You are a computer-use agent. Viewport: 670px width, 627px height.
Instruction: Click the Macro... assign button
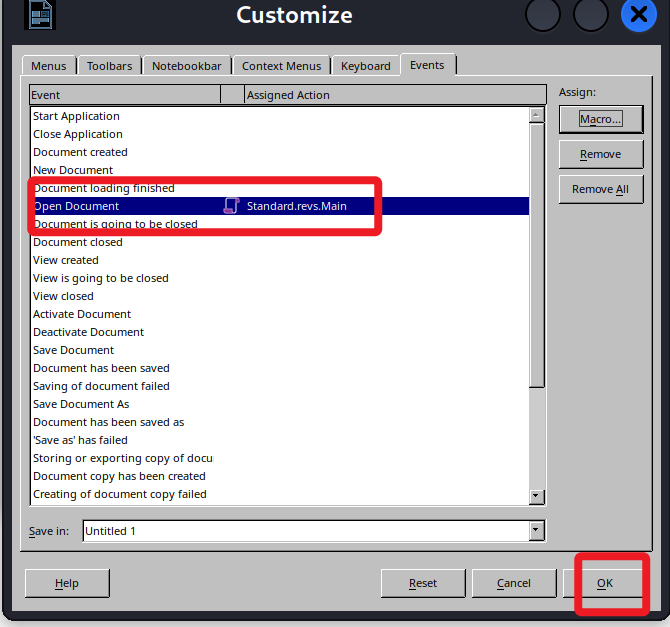600,119
